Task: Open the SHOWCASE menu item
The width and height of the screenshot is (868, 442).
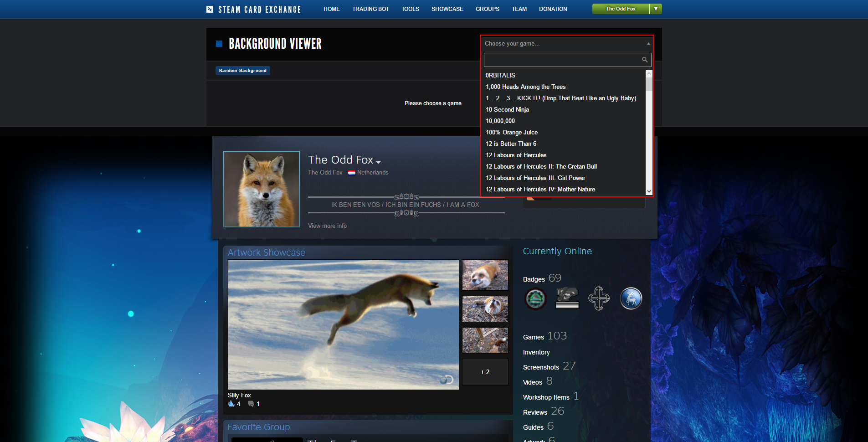Action: [x=447, y=9]
